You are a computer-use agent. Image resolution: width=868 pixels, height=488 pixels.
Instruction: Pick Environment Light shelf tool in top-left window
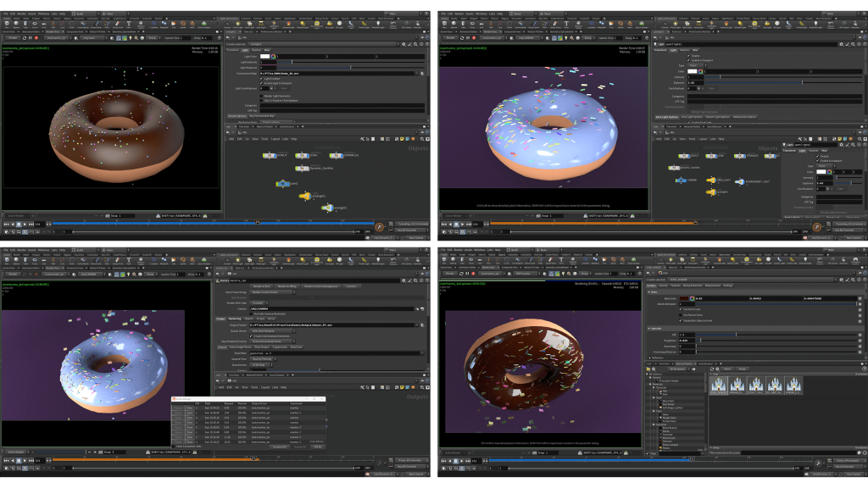(x=317, y=25)
